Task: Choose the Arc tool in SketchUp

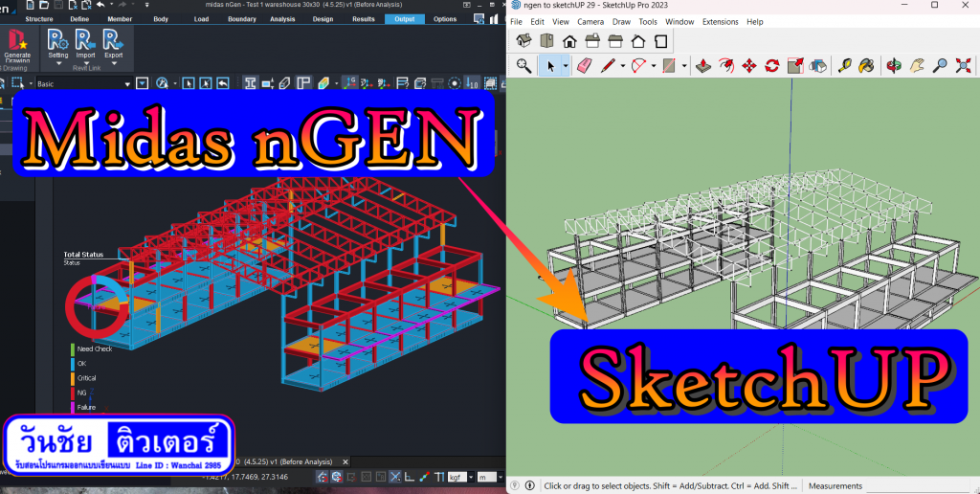Action: pos(638,65)
